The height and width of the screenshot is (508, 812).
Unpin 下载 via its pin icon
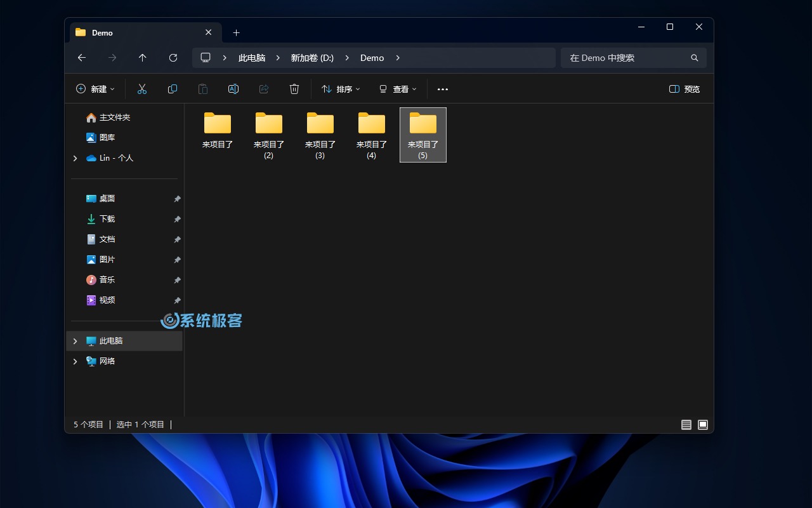(x=177, y=219)
